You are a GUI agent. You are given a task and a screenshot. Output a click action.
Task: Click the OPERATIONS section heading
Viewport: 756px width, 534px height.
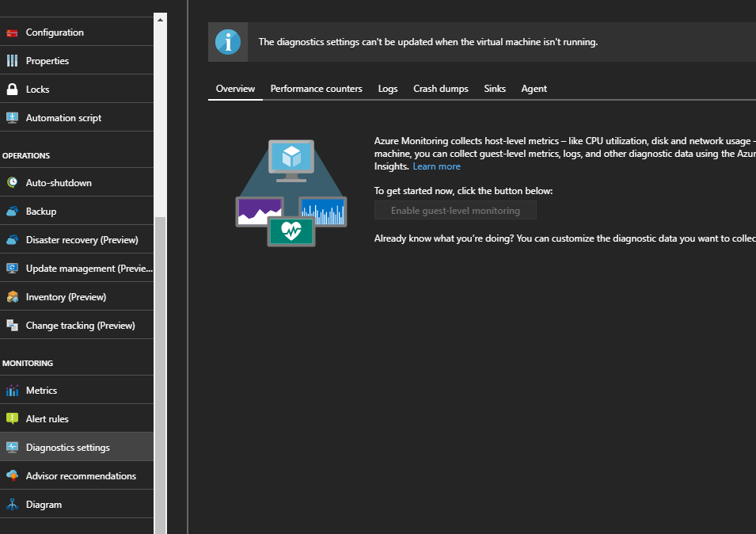[26, 156]
